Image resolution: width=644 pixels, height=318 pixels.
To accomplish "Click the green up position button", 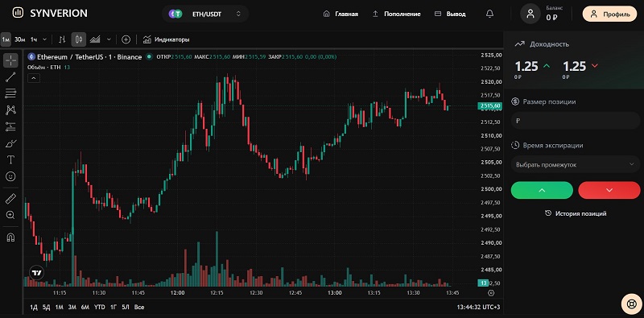I will (x=542, y=190).
